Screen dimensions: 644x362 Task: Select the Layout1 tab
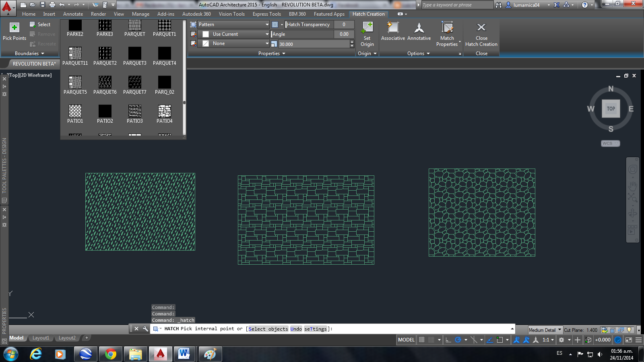pyautogui.click(x=41, y=338)
